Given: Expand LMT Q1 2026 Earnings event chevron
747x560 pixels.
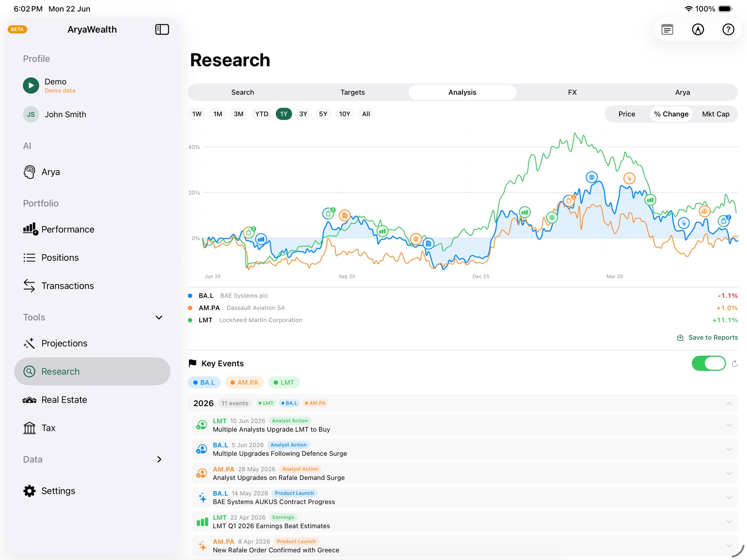Looking at the screenshot, I should point(729,522).
